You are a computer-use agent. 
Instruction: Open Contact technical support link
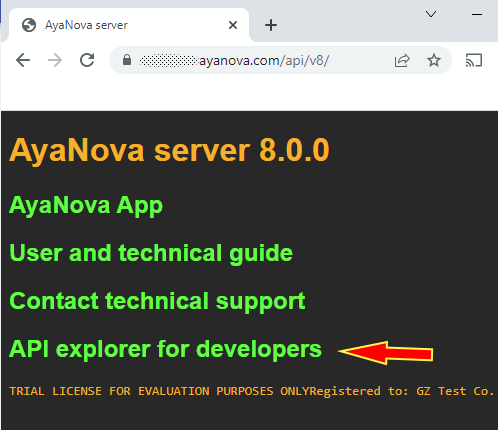(157, 301)
